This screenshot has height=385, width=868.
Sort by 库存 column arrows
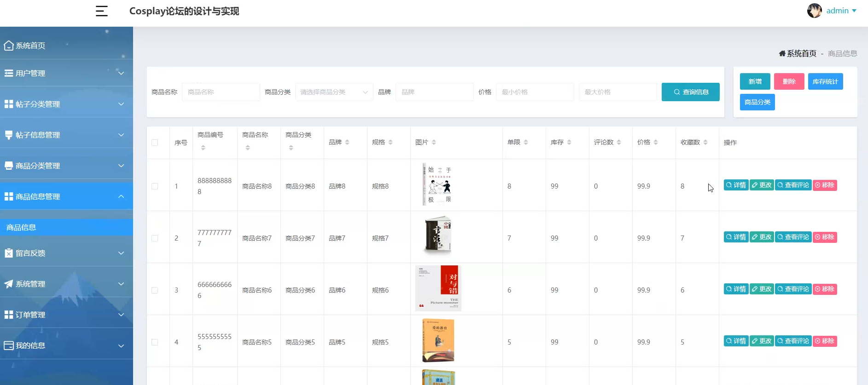click(x=569, y=143)
